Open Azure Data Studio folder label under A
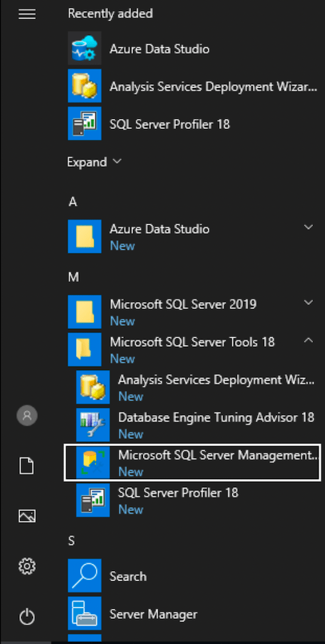This screenshot has width=325, height=644. 160,229
